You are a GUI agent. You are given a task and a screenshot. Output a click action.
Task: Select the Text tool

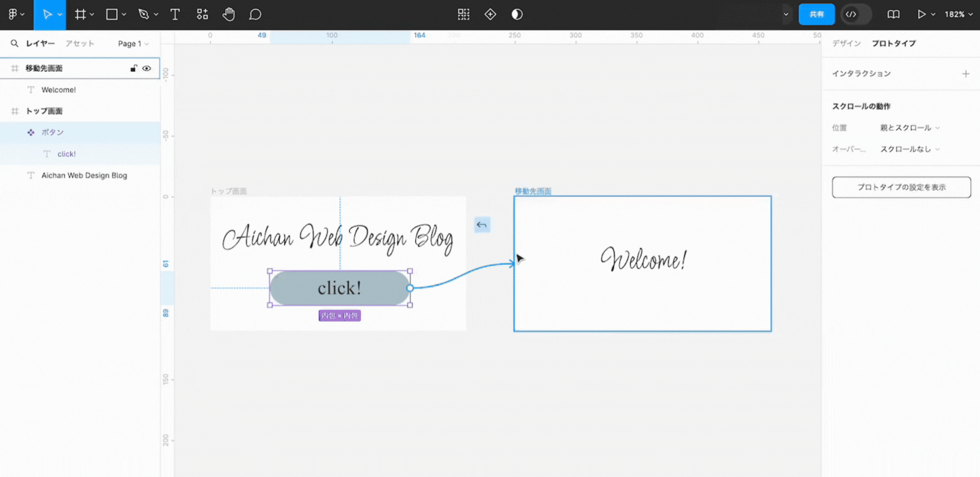175,14
